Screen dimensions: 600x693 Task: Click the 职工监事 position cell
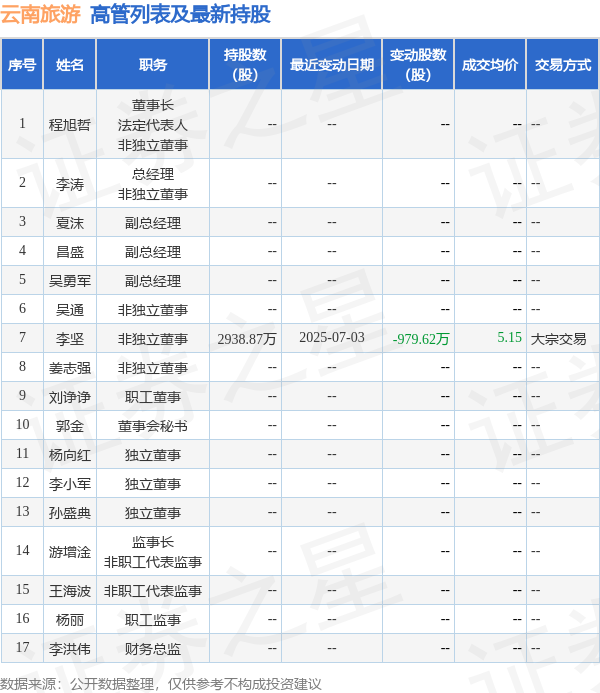153,620
